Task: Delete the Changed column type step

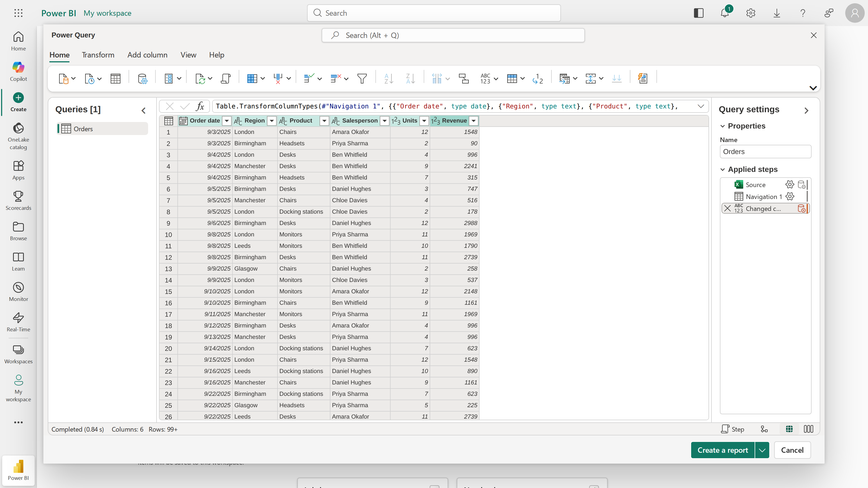Action: [x=727, y=208]
